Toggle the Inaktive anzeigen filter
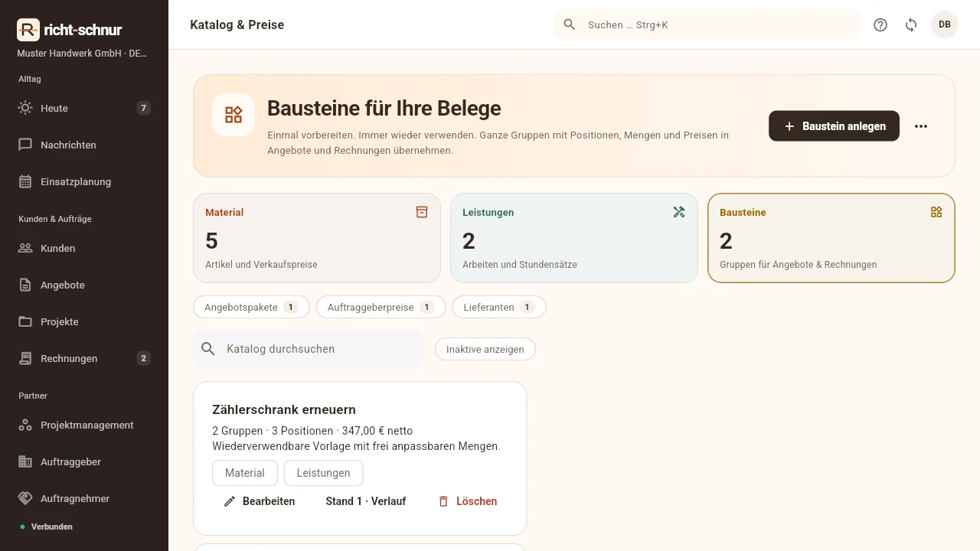 click(x=485, y=349)
